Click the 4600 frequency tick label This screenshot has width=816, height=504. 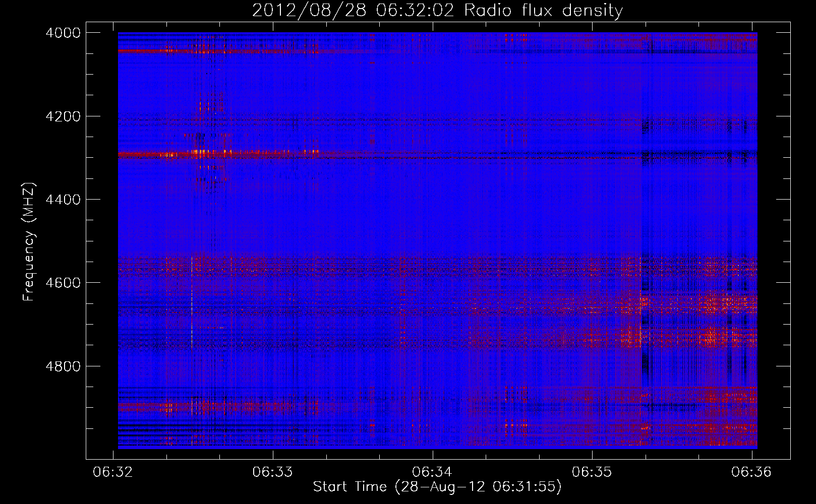63,283
